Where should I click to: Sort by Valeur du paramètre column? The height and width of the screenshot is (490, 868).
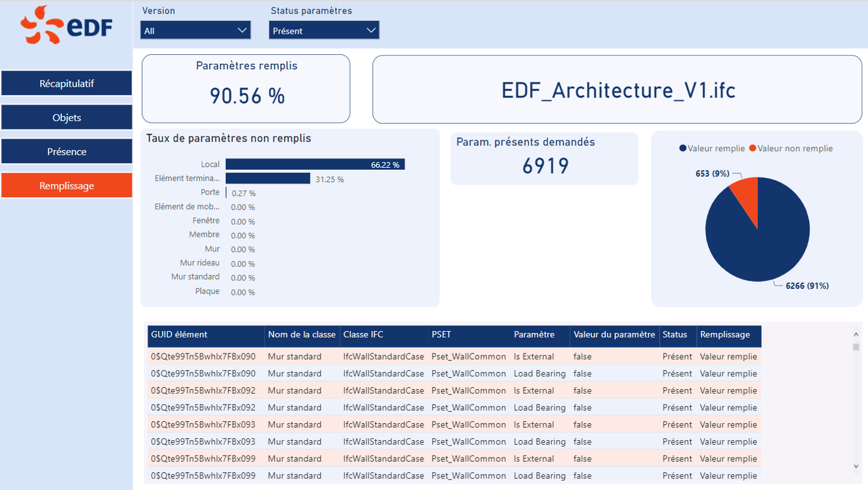[614, 335]
